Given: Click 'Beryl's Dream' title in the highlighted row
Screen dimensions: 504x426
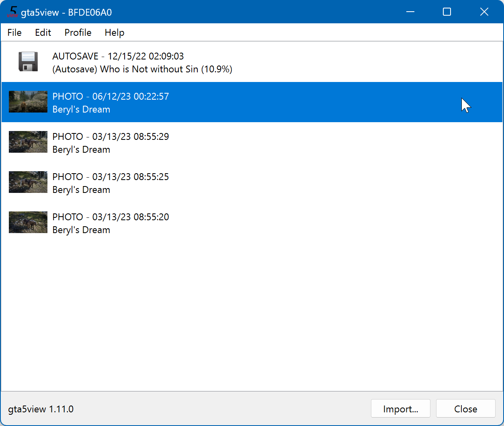Looking at the screenshot, I should tap(81, 109).
